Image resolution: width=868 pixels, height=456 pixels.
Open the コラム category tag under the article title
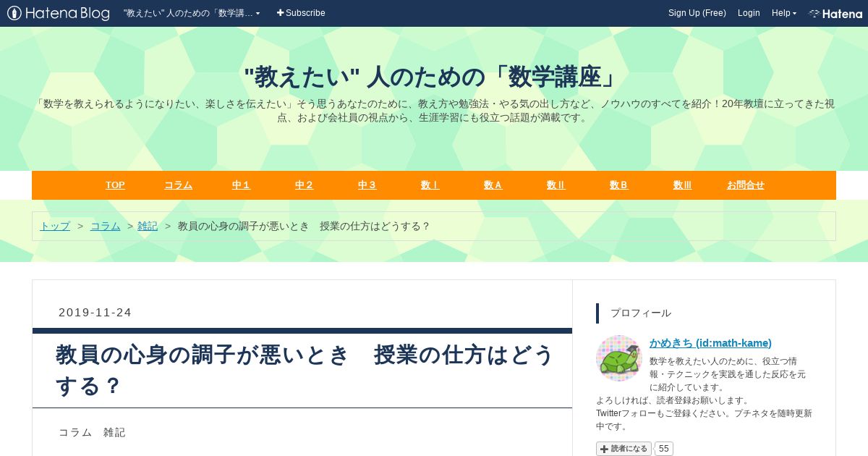tap(75, 432)
